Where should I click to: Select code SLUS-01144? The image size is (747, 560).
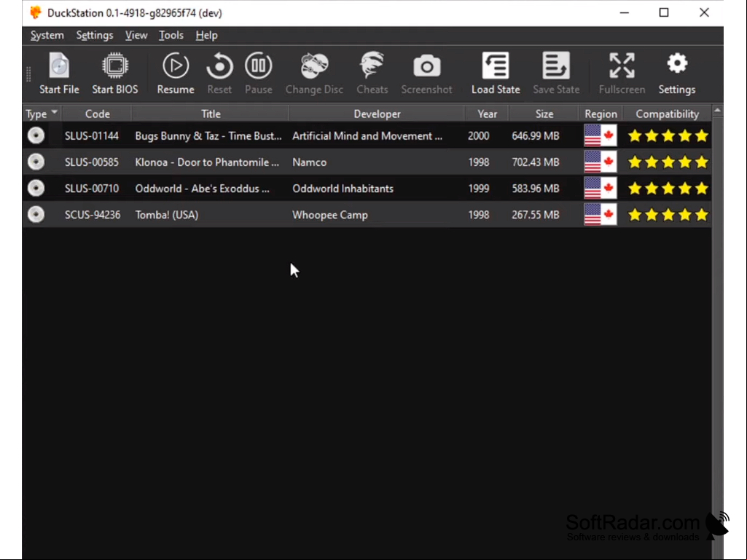(x=92, y=135)
